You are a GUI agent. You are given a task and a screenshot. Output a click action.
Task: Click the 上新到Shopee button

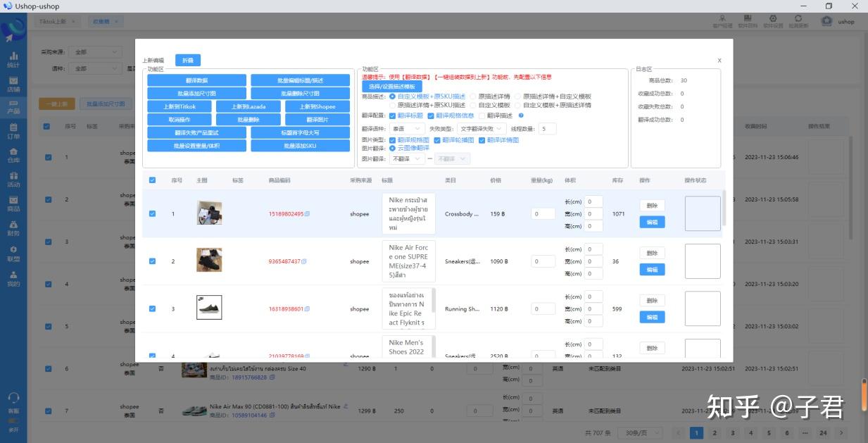click(x=317, y=107)
